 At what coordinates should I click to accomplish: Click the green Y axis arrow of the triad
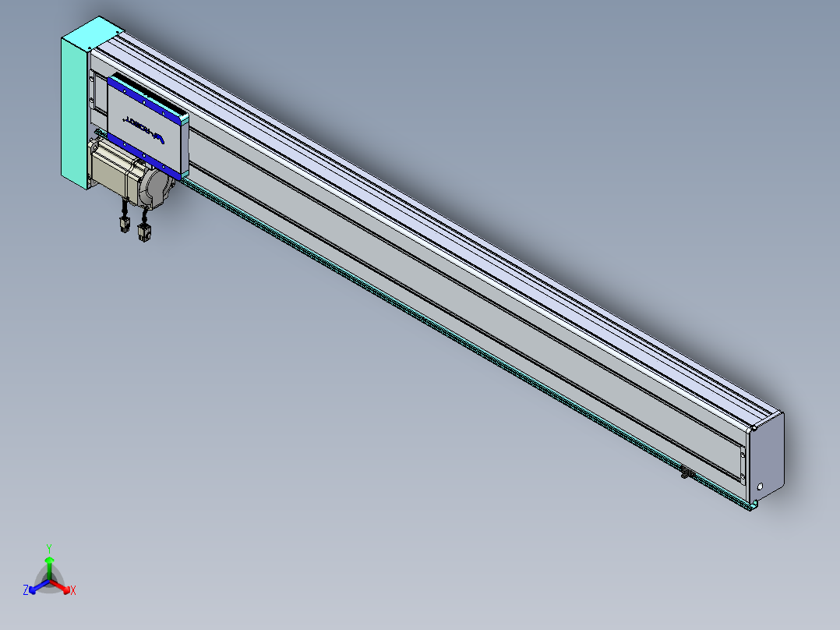(x=49, y=567)
